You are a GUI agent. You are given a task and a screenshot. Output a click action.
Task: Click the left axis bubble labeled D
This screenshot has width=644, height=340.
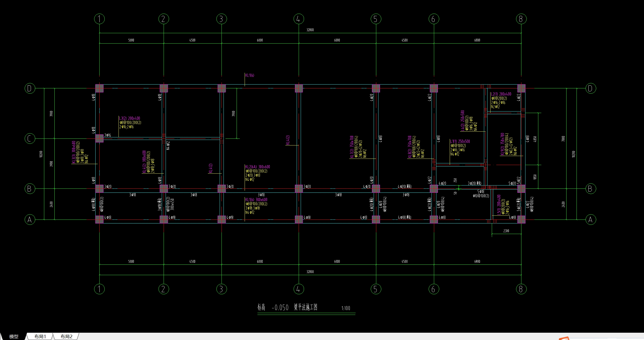click(x=30, y=88)
